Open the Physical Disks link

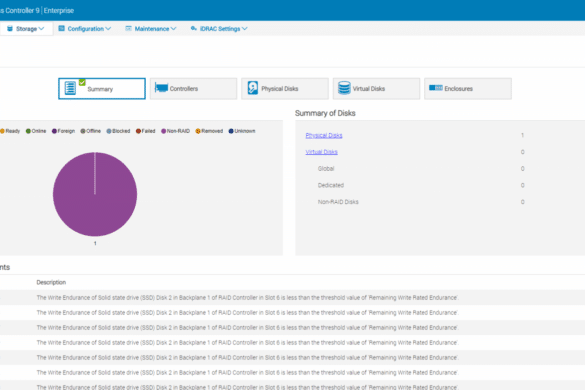(324, 135)
